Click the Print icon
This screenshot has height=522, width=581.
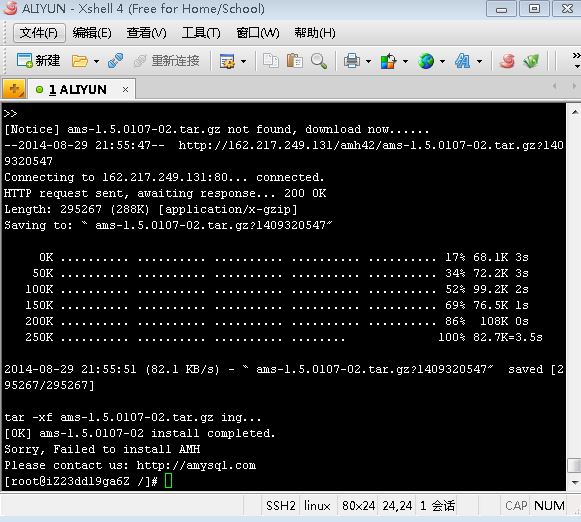(352, 61)
